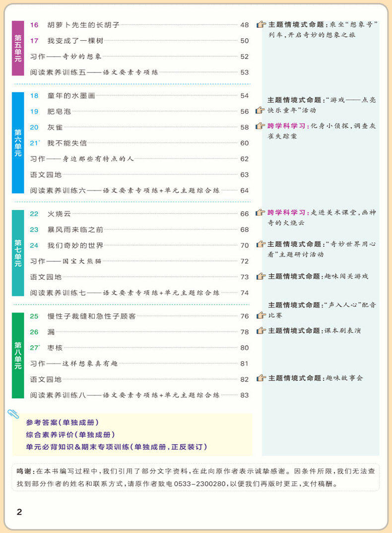Screen dimensions: 392x533
Task: Click the hand icon beside 课本剧表演
Action: pos(261,331)
